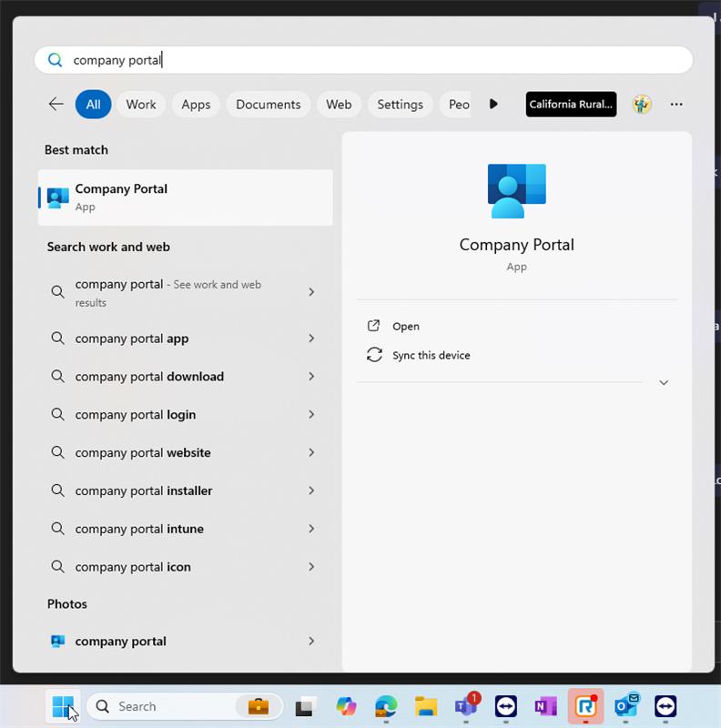The height and width of the screenshot is (728, 721).
Task: Switch to the Documents filter tab
Action: (x=268, y=105)
